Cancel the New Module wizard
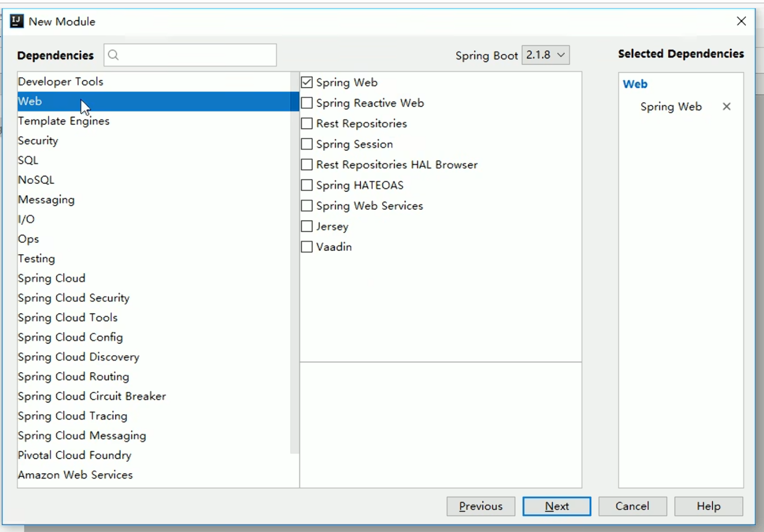Screen dimensions: 764x532 [x=632, y=506]
